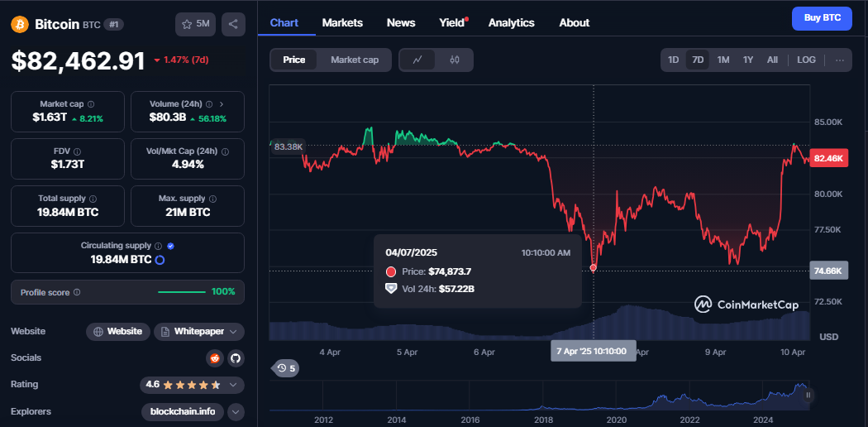868x427 pixels.
Task: Click the Circulating supply info icon
Action: click(x=158, y=245)
